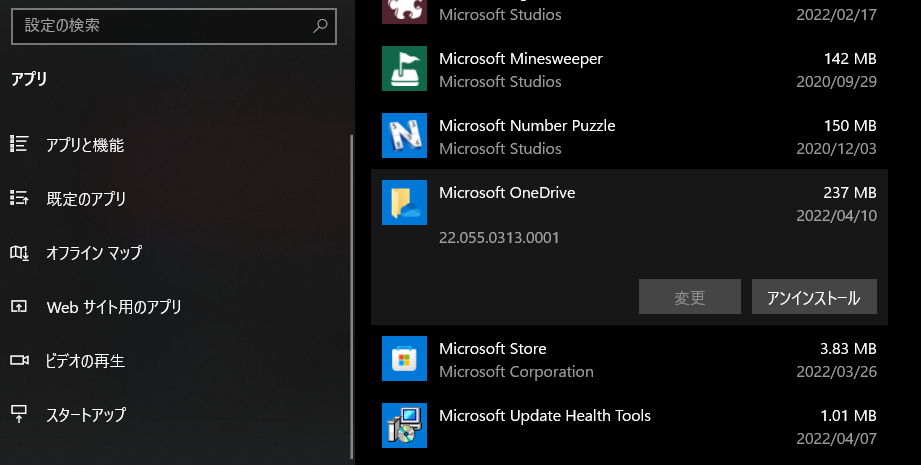Click the 142 MB size value
921x465 pixels.
click(x=850, y=59)
